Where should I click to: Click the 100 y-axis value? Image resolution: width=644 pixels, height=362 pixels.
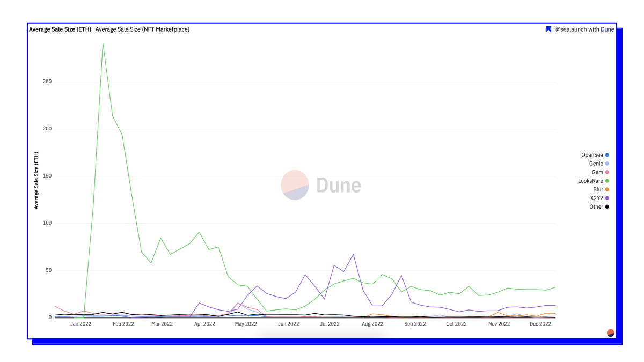click(x=47, y=223)
